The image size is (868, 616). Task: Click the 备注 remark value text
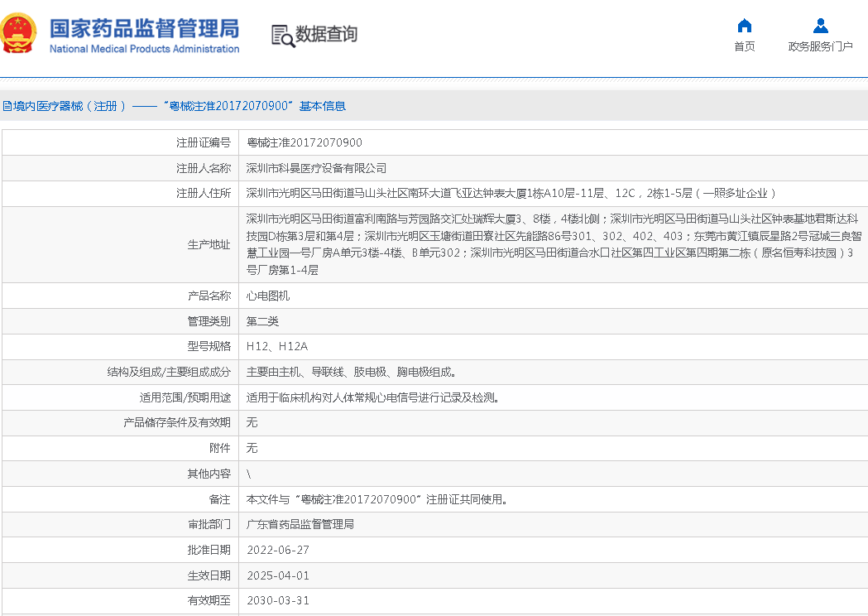[377, 499]
